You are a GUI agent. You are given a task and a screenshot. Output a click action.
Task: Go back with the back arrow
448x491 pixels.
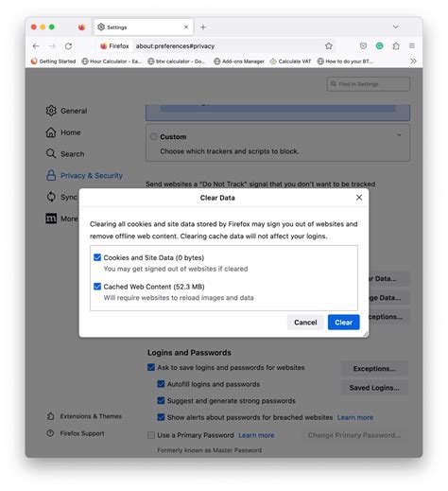pyautogui.click(x=36, y=46)
